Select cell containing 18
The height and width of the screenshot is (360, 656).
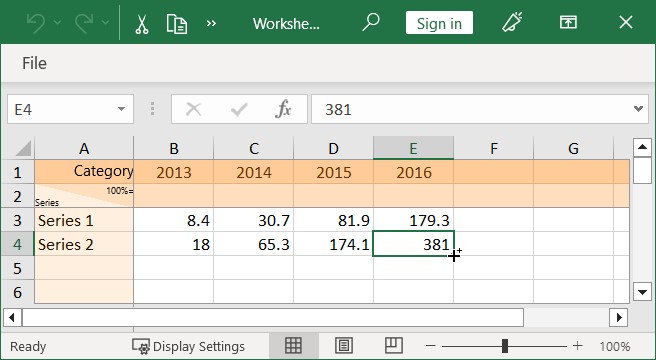coord(174,244)
